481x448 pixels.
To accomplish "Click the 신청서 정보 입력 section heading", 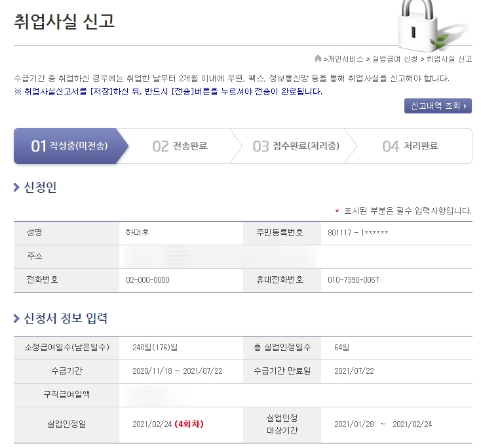I will point(66,318).
